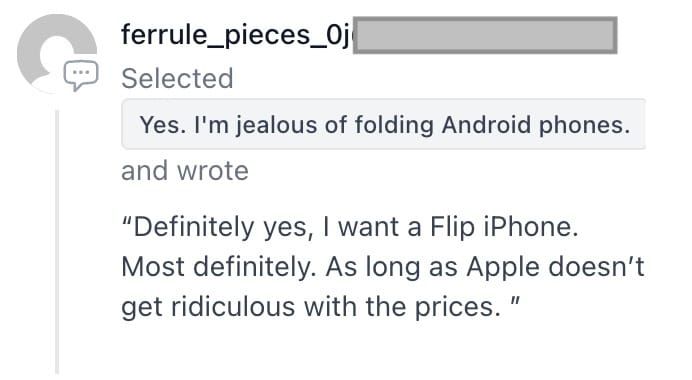Click the gray default user avatar
The image size is (692, 380).
click(x=56, y=53)
